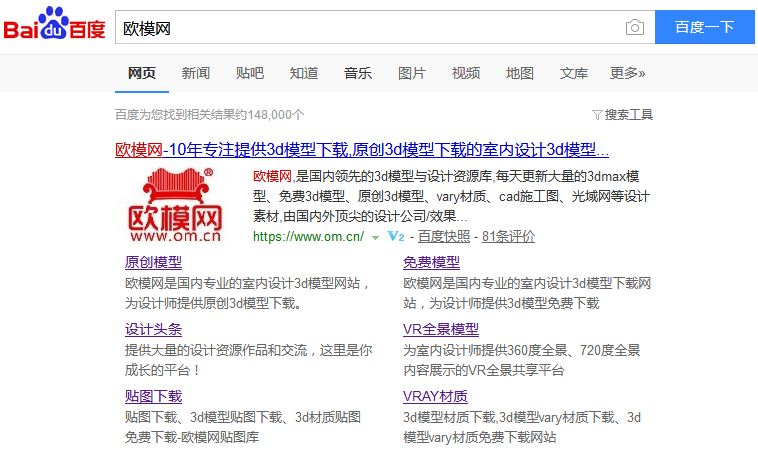Expand the arrow next to https://www.om.cn/
The image size is (758, 450).
[x=375, y=237]
